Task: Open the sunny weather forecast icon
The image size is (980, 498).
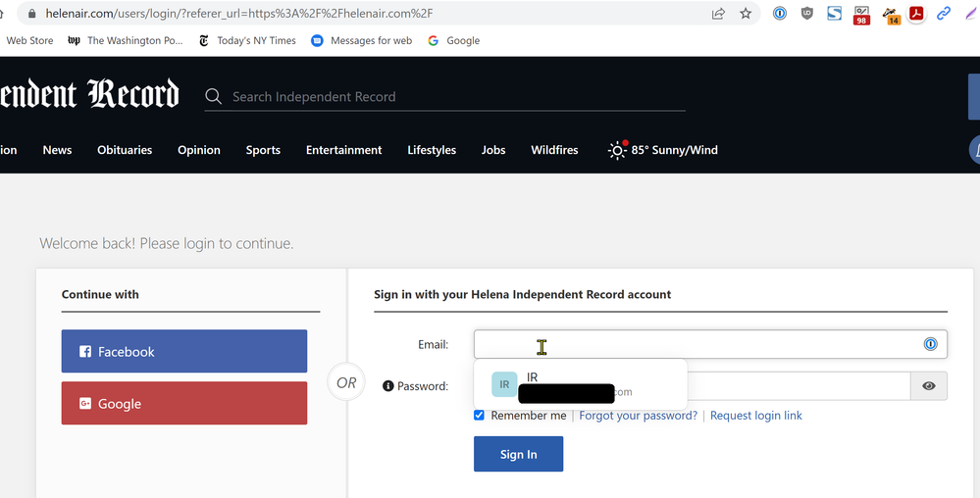Action: pos(617,150)
